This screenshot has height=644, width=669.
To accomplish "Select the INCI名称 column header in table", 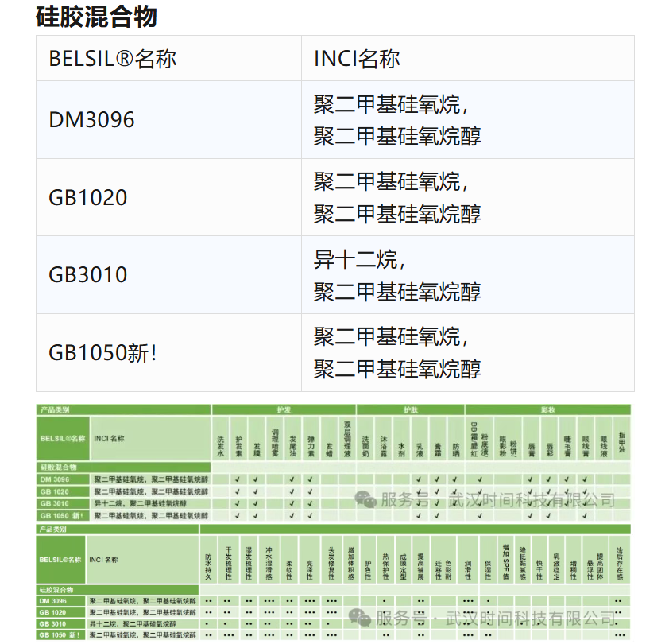I will tap(357, 58).
